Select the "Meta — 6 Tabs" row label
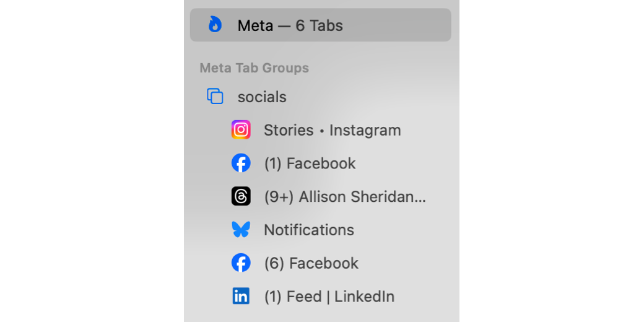Viewport: 644px width, 322px height. pyautogui.click(x=290, y=25)
